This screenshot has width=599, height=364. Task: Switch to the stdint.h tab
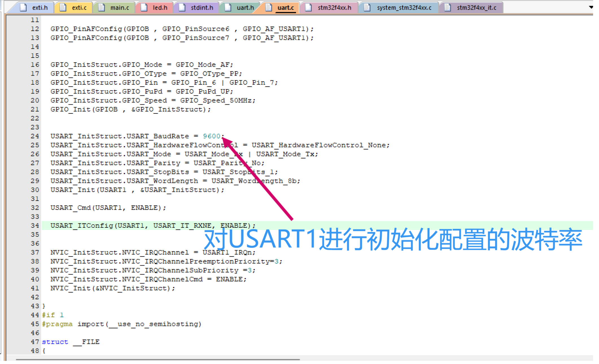(197, 8)
